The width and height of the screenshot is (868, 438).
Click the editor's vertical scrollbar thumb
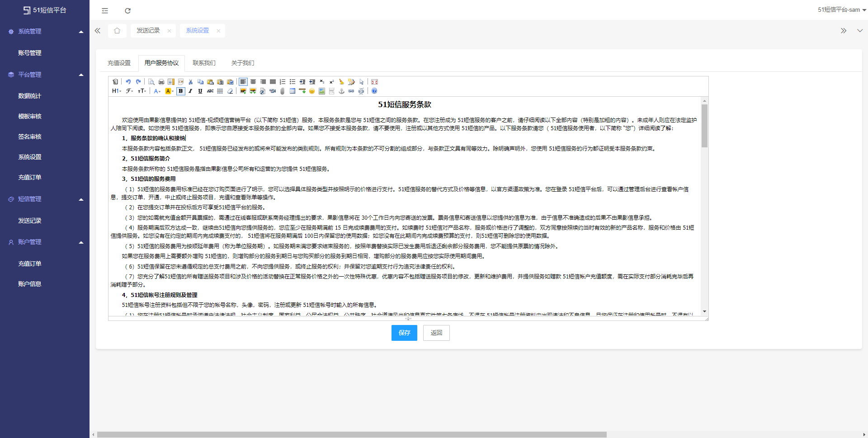704,126
